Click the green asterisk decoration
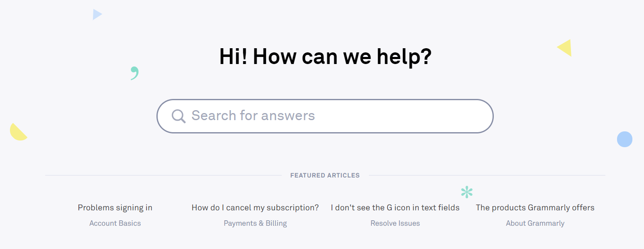644x249 pixels. (x=467, y=192)
